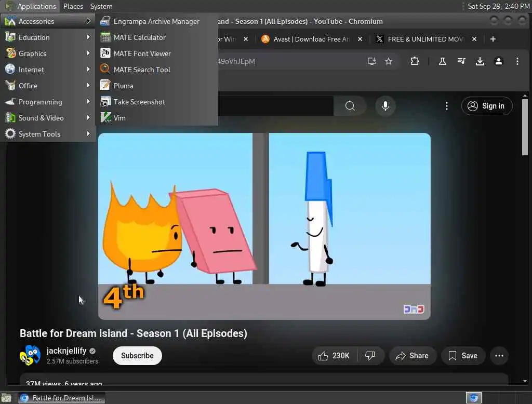Expand the Programming submenu
The width and height of the screenshot is (532, 404).
pos(48,102)
